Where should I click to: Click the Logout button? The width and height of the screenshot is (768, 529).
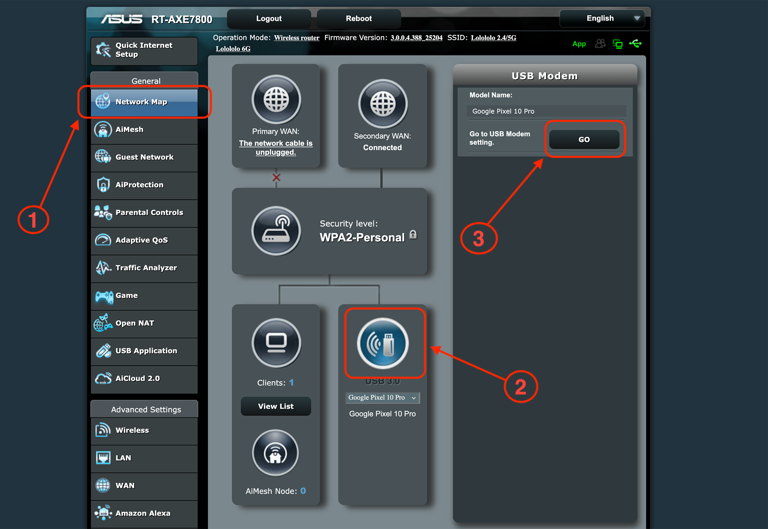point(269,19)
